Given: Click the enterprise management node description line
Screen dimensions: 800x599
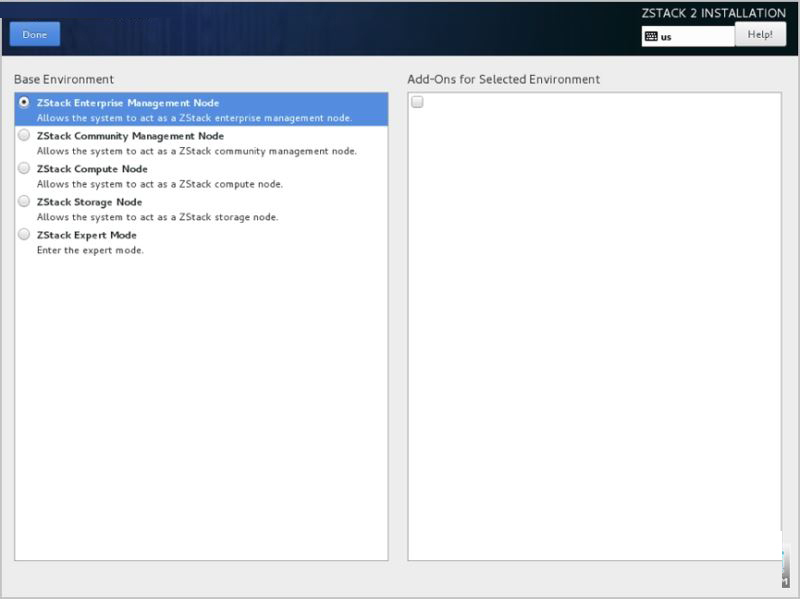Looking at the screenshot, I should click(x=194, y=118).
